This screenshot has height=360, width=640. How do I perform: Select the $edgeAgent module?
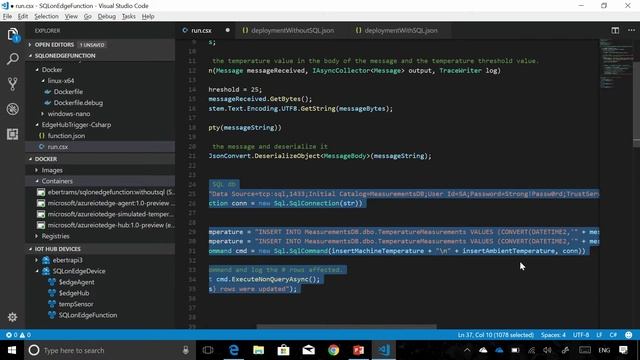pos(76,282)
